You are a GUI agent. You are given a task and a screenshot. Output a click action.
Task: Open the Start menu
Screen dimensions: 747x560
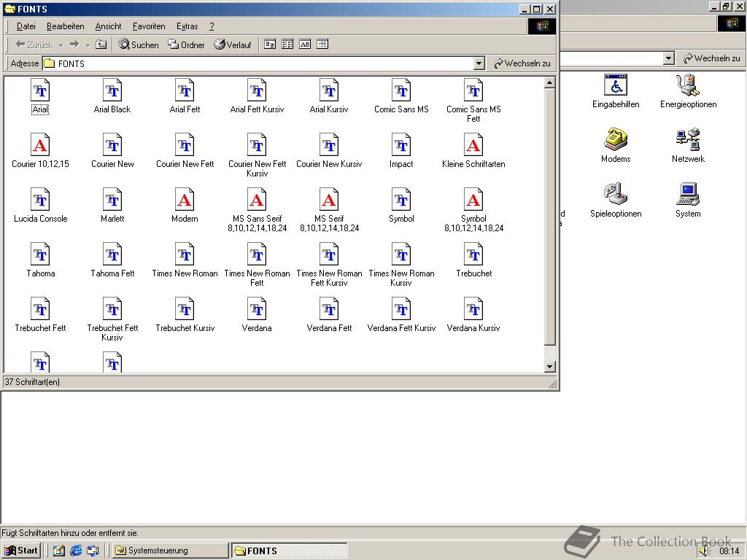(x=21, y=551)
